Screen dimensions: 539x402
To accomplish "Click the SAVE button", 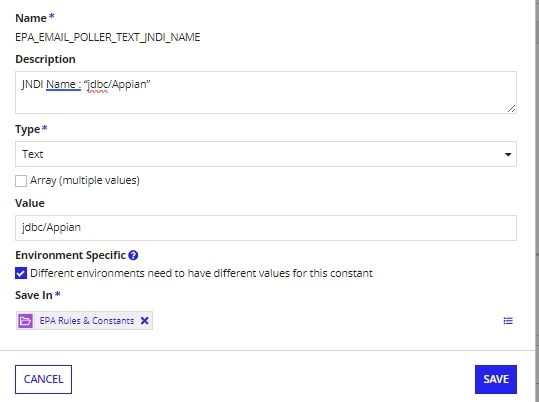I will click(496, 379).
